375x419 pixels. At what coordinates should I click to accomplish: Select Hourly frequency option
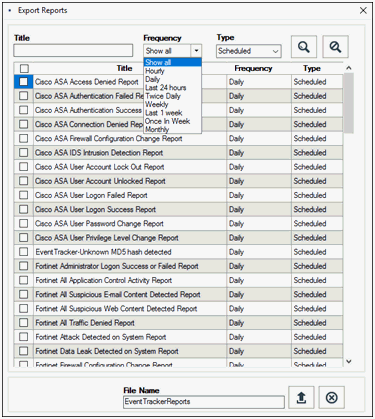(x=172, y=71)
